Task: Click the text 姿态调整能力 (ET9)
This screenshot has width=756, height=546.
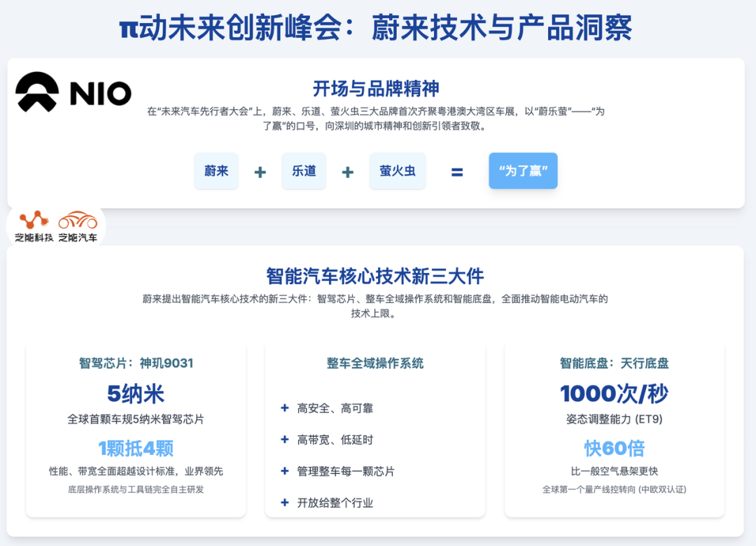Action: click(615, 419)
